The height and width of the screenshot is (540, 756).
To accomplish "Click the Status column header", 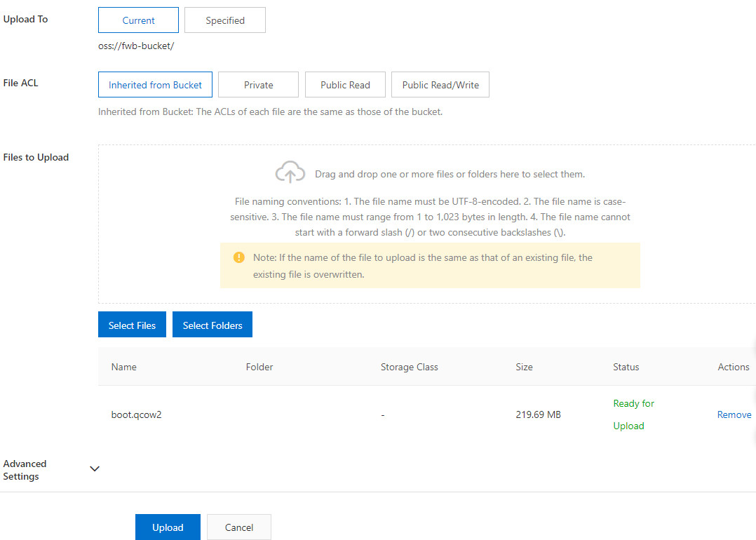I will point(626,366).
